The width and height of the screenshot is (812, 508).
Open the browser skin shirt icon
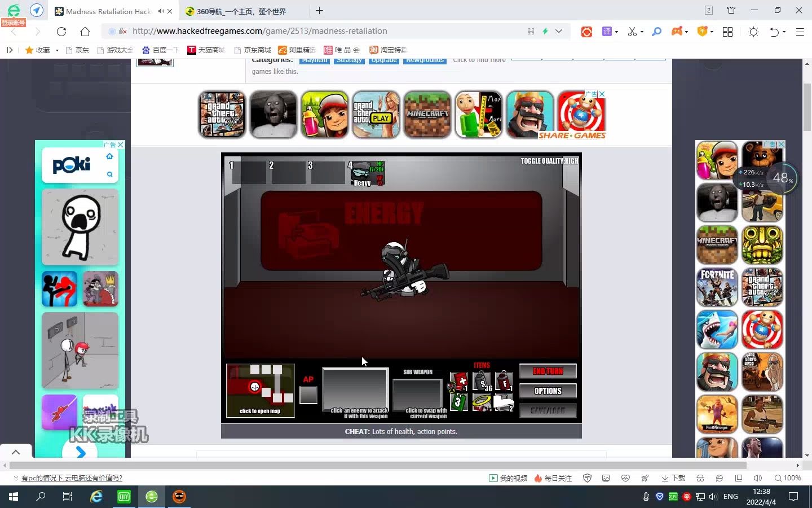click(x=731, y=10)
